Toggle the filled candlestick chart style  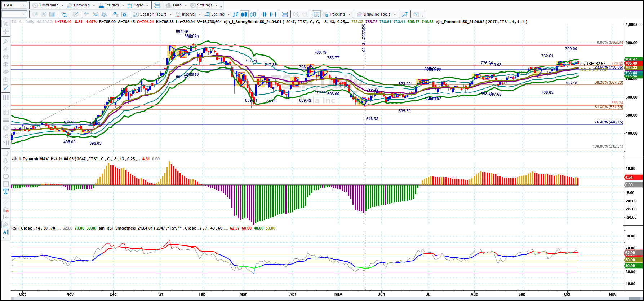tap(244, 14)
